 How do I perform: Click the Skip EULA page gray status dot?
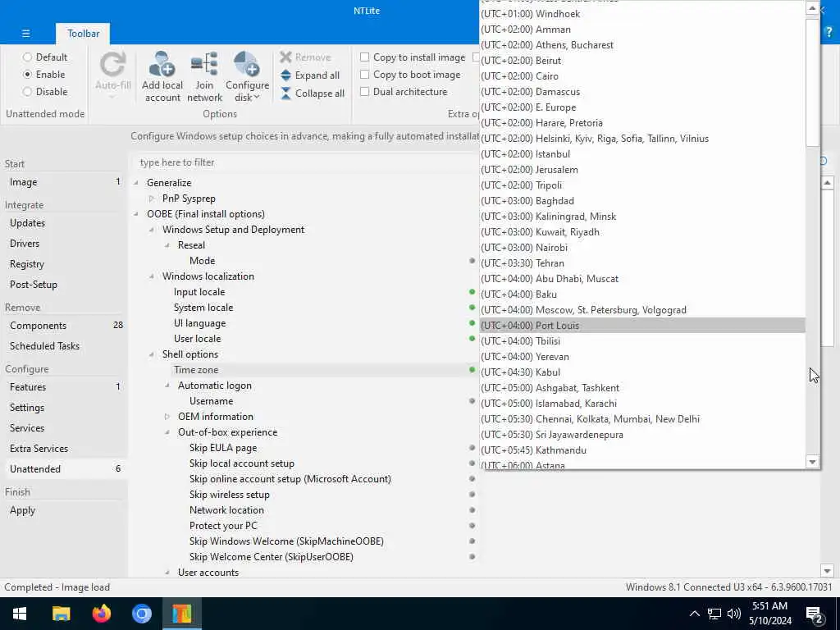[472, 447]
